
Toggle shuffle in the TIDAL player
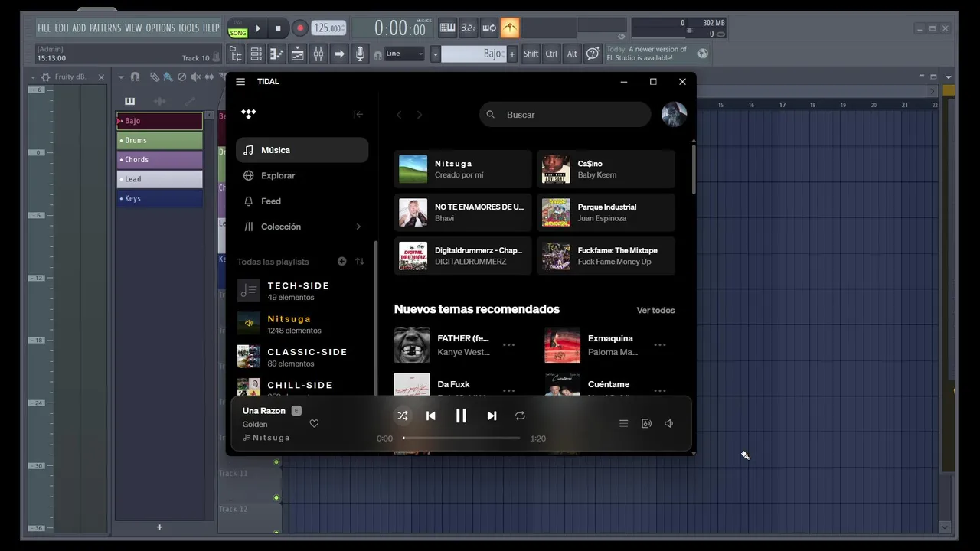click(x=402, y=416)
